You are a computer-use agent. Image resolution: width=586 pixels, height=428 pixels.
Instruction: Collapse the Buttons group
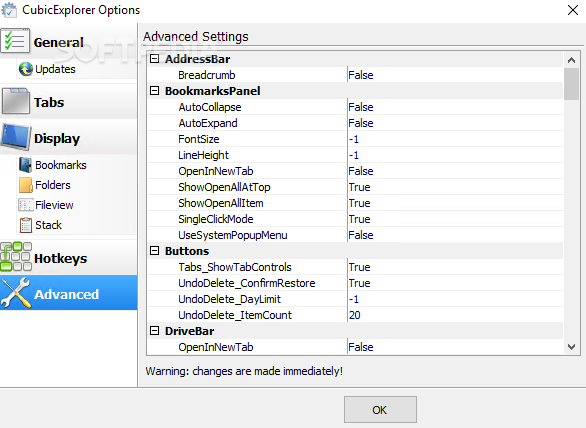[154, 251]
